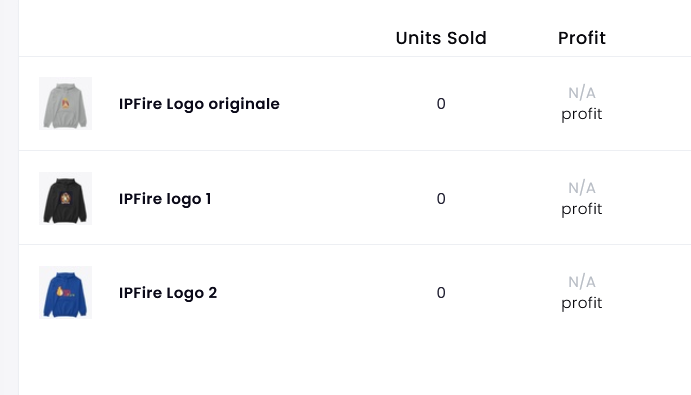Click the emblem printed on the black hoodie
Screen dimensions: 691x395
(65, 198)
